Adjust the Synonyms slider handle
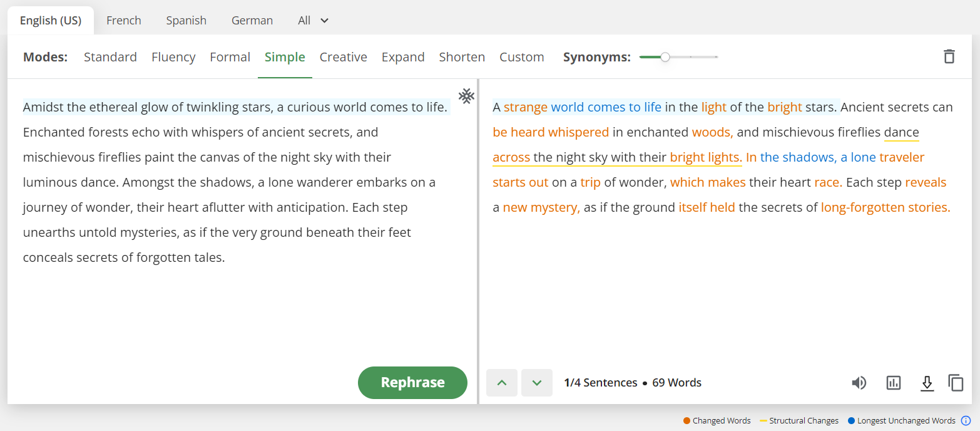Screen dimensions: 980x431 (665, 57)
